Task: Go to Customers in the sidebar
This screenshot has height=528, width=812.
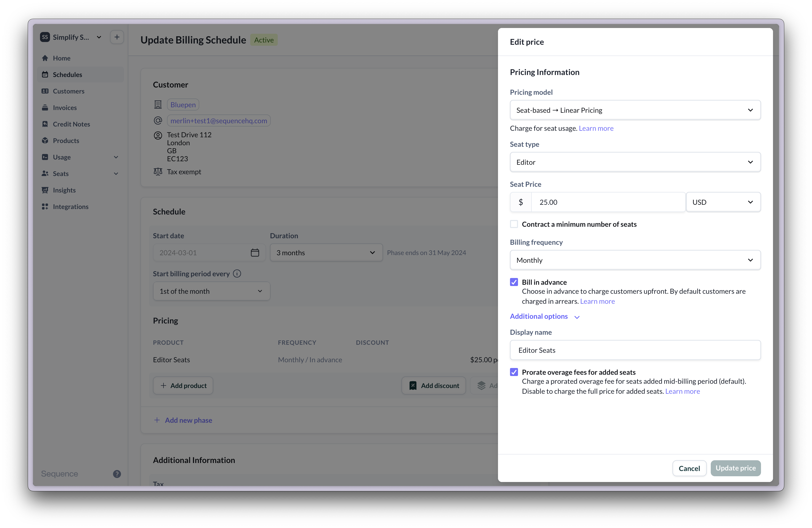Action: pos(68,91)
